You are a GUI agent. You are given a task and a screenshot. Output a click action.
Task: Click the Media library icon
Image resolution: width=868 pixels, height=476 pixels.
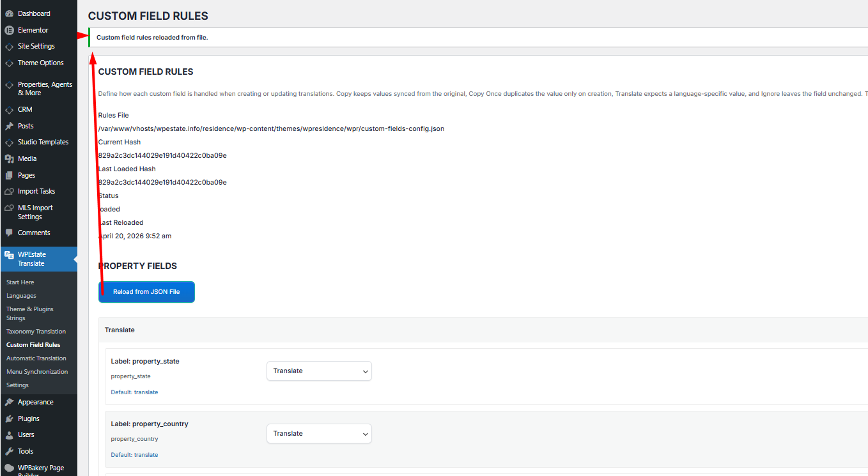click(x=9, y=158)
